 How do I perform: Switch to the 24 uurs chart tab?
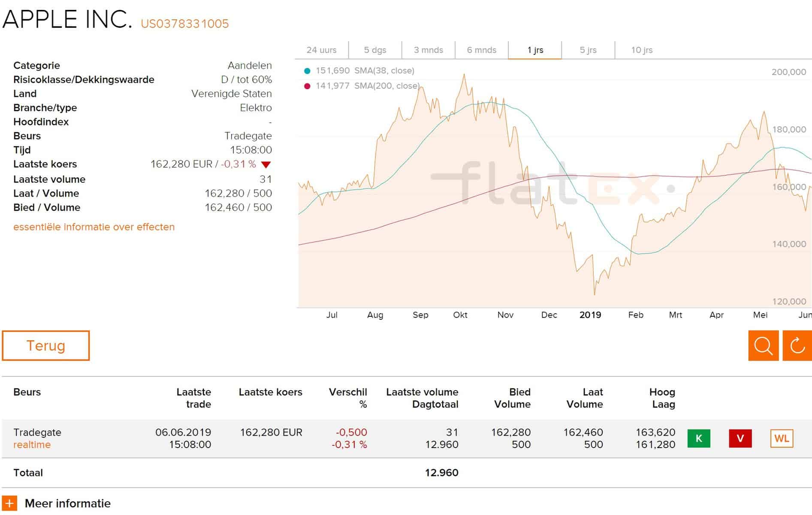click(x=321, y=49)
